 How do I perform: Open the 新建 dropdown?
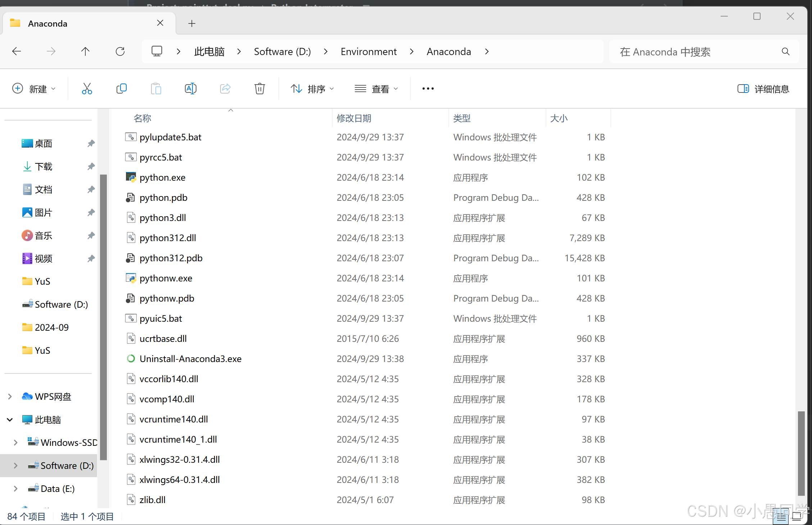[x=34, y=89]
